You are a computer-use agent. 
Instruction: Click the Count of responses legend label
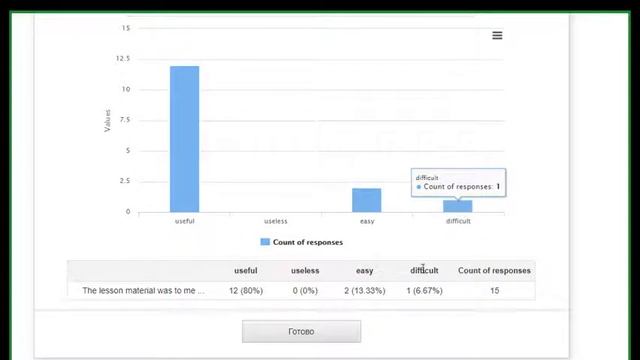pyautogui.click(x=308, y=242)
